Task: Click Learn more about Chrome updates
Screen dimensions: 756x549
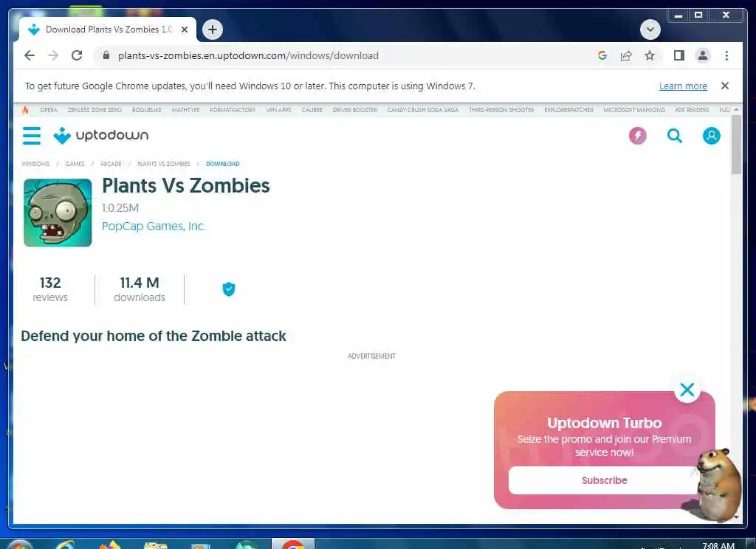Action: [x=683, y=86]
